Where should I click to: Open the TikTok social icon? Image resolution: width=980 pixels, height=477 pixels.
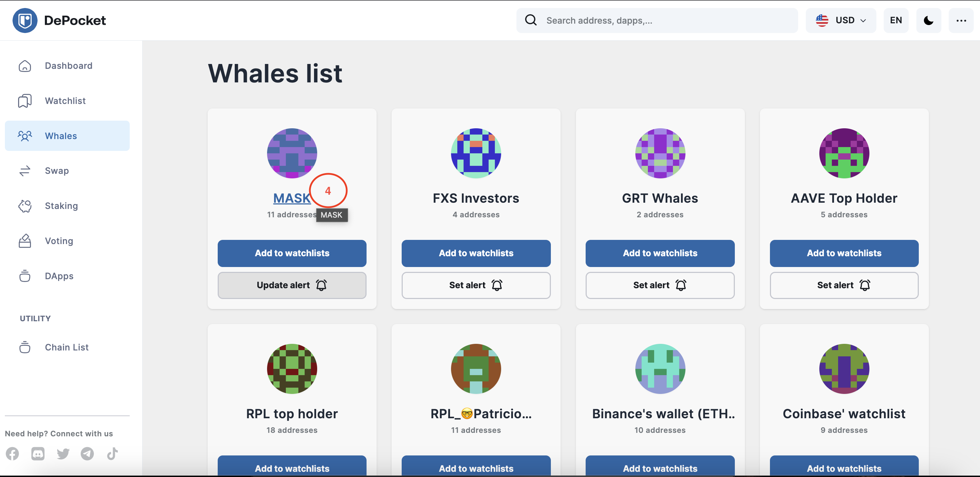[112, 453]
